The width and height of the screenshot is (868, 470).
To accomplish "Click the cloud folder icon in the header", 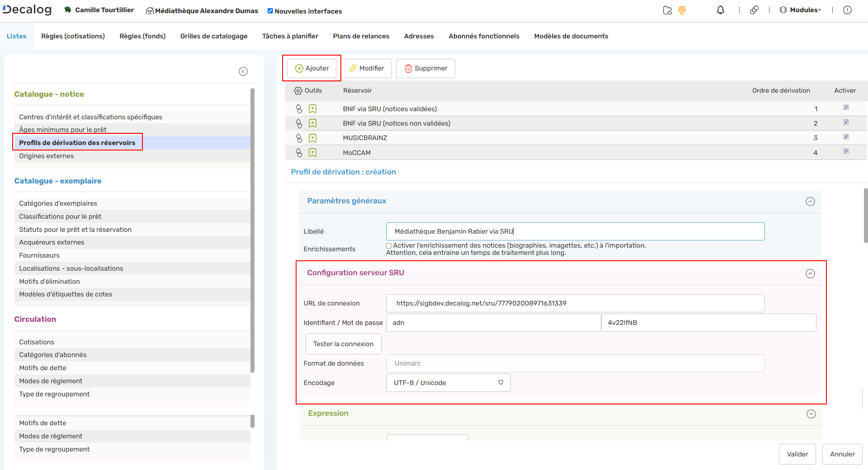I will click(x=667, y=9).
